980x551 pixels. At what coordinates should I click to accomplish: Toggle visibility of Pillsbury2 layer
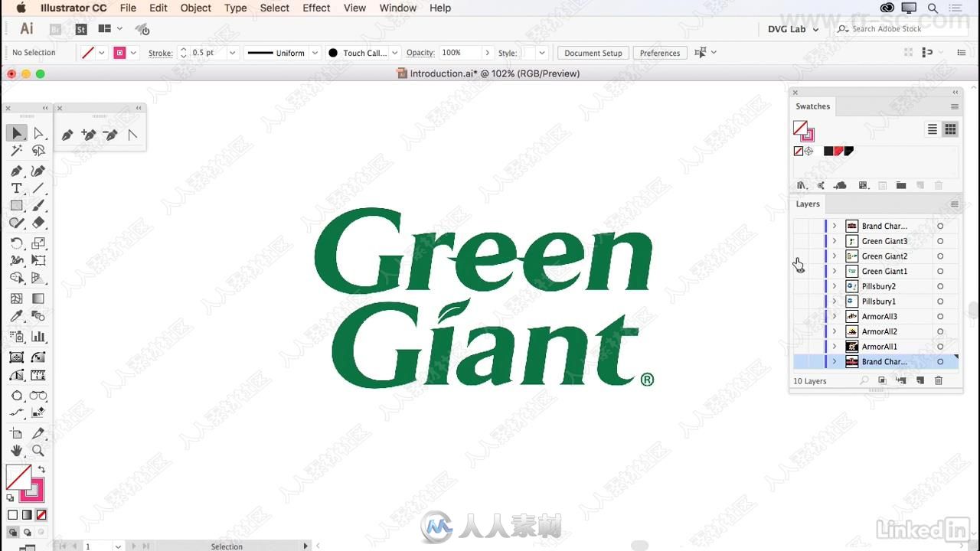pyautogui.click(x=799, y=286)
